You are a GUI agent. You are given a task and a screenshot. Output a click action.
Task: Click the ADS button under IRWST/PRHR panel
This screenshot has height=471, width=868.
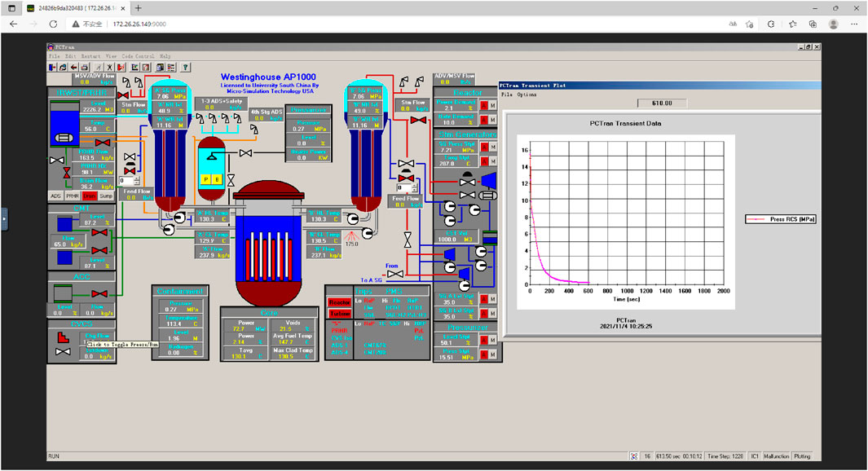[x=56, y=196]
